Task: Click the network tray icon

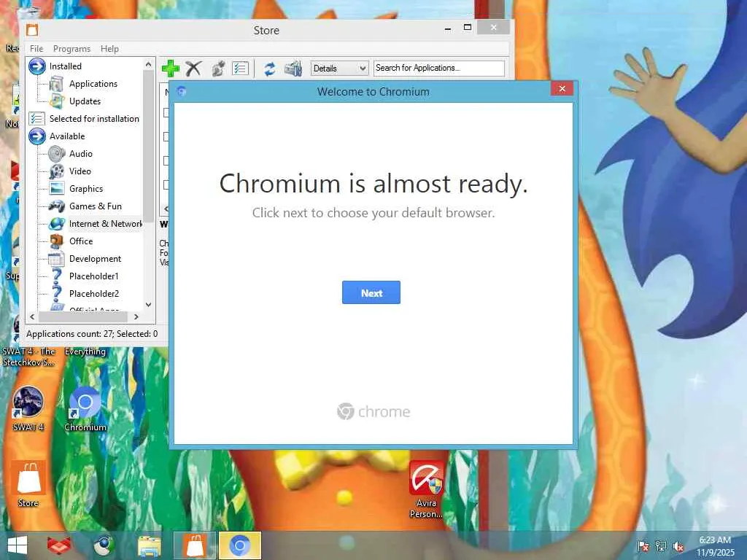Action: coord(661,546)
